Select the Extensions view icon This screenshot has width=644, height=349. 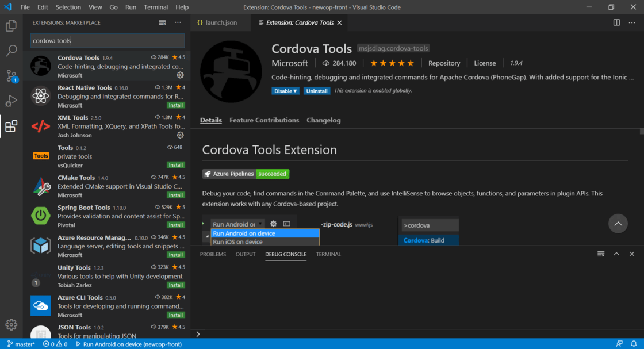[11, 126]
